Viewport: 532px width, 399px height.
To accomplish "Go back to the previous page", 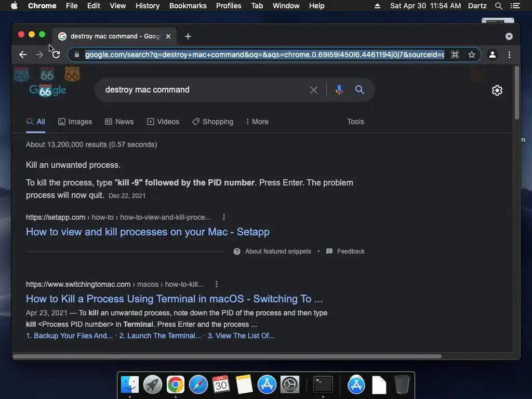I will pyautogui.click(x=23, y=55).
